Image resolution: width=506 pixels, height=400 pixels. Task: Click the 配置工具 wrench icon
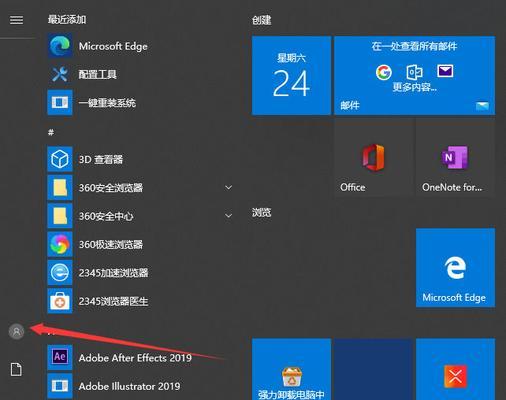pos(60,74)
